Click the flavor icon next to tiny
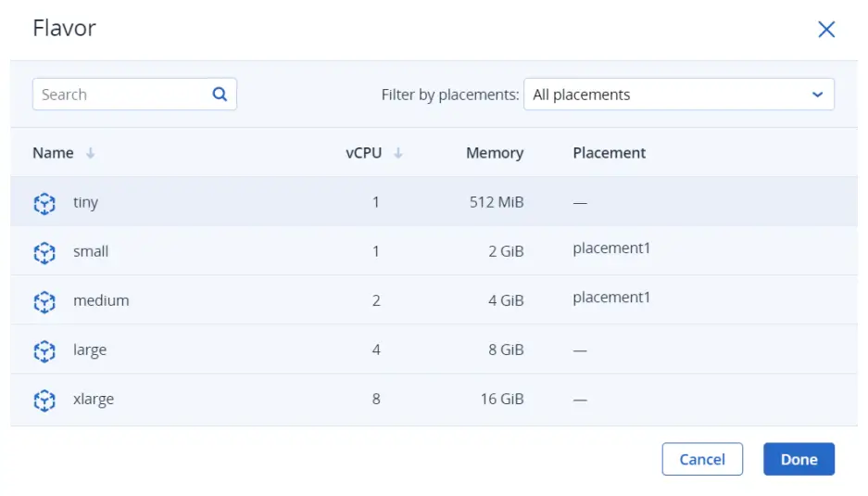Viewport: 868px width, 496px height. coord(44,203)
